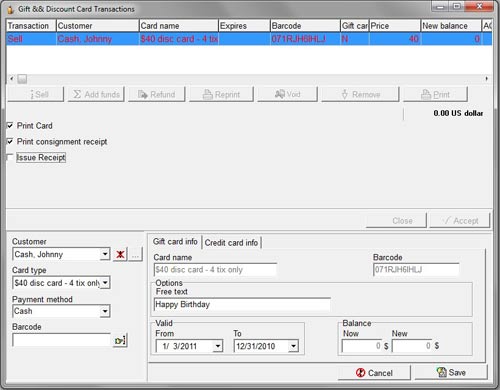500x390 pixels.
Task: Click the Print button
Action: pos(435,94)
